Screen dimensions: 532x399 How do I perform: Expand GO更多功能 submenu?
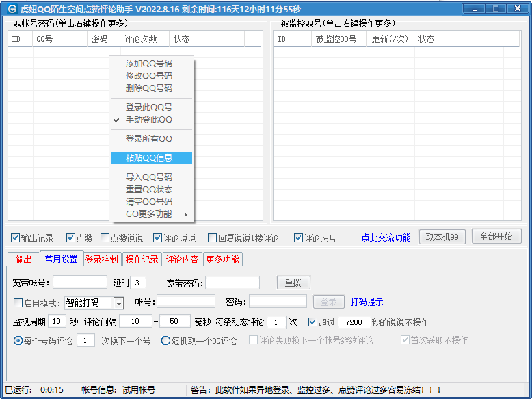coord(151,214)
